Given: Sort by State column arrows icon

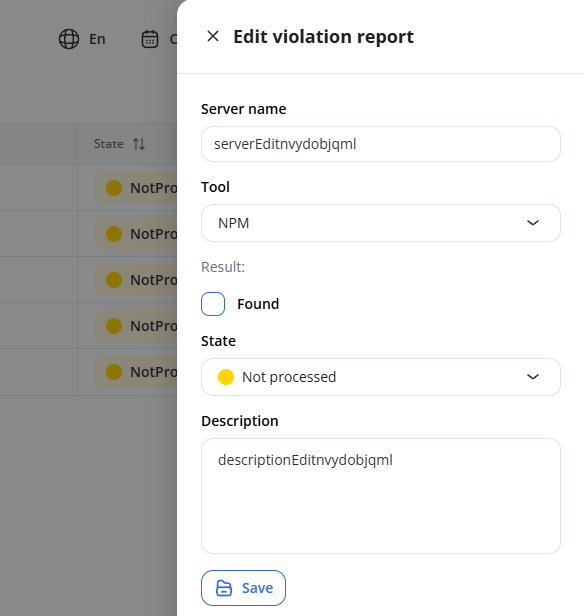Looking at the screenshot, I should (139, 144).
